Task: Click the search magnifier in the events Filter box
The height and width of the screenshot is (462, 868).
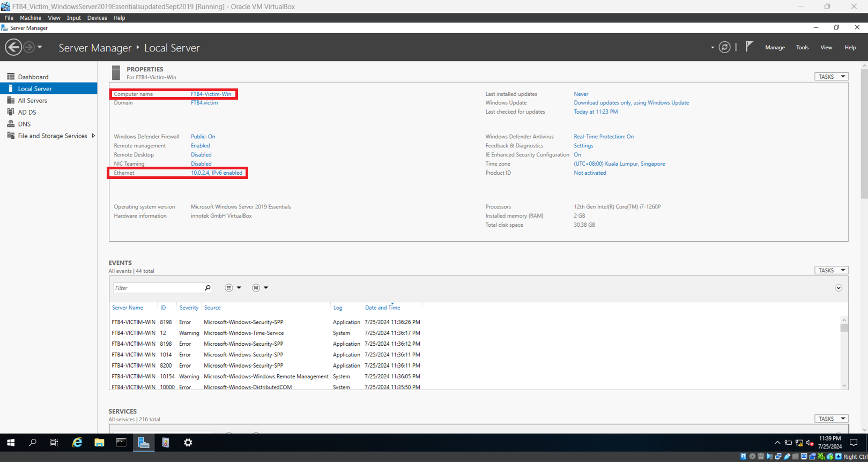Action: click(207, 288)
